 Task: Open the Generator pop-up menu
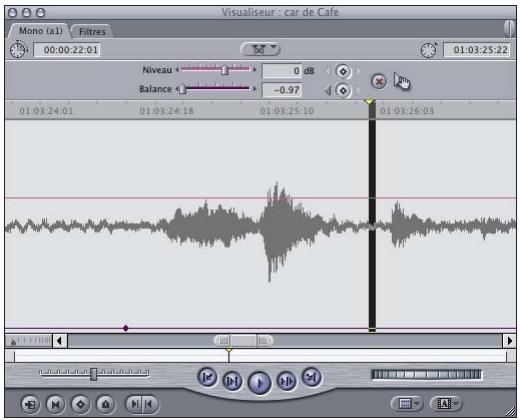point(446,404)
